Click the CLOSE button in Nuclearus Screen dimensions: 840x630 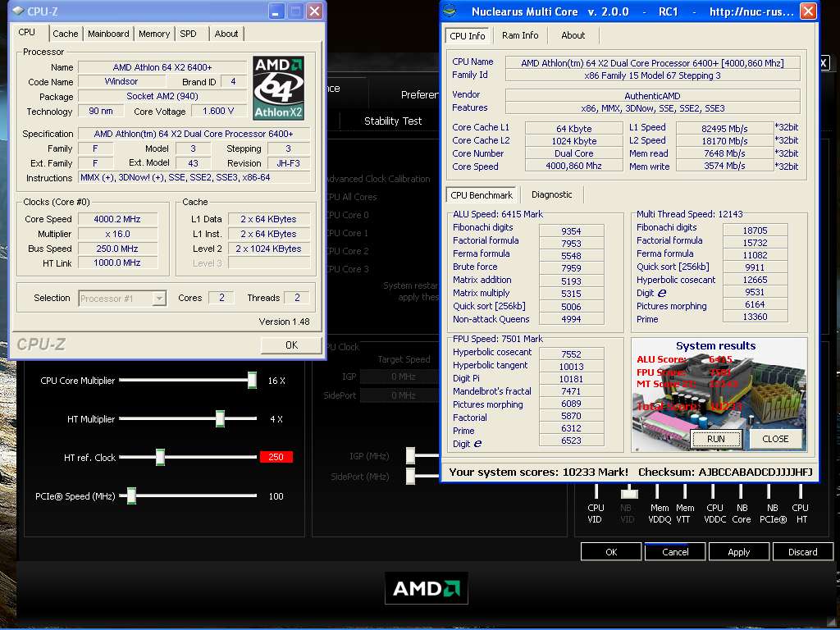coord(775,440)
